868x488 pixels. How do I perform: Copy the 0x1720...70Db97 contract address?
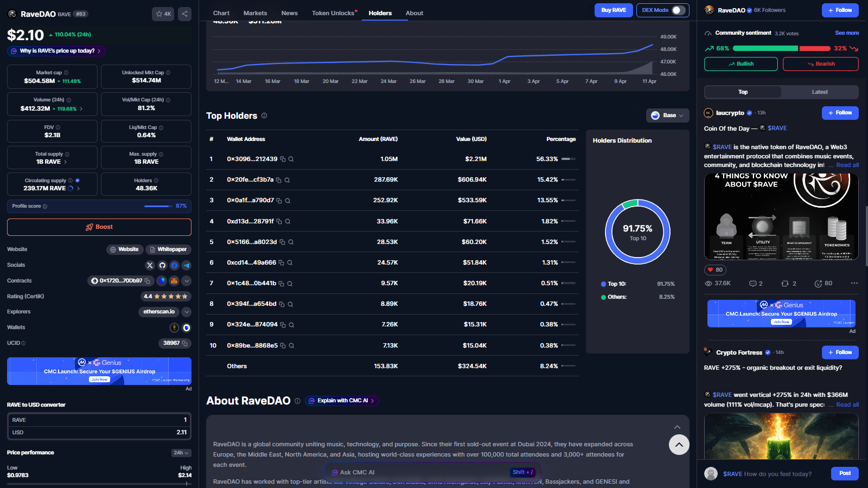(148, 281)
